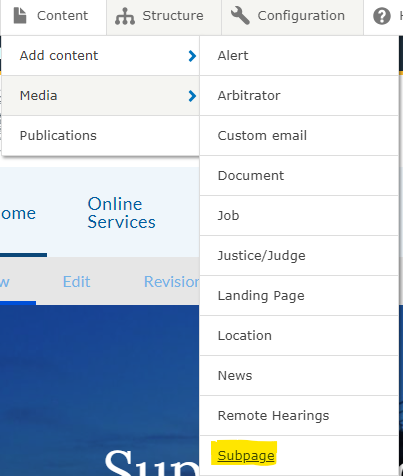Image resolution: width=403 pixels, height=476 pixels.
Task: Click the Structure hierarchy icon
Action: click(125, 16)
